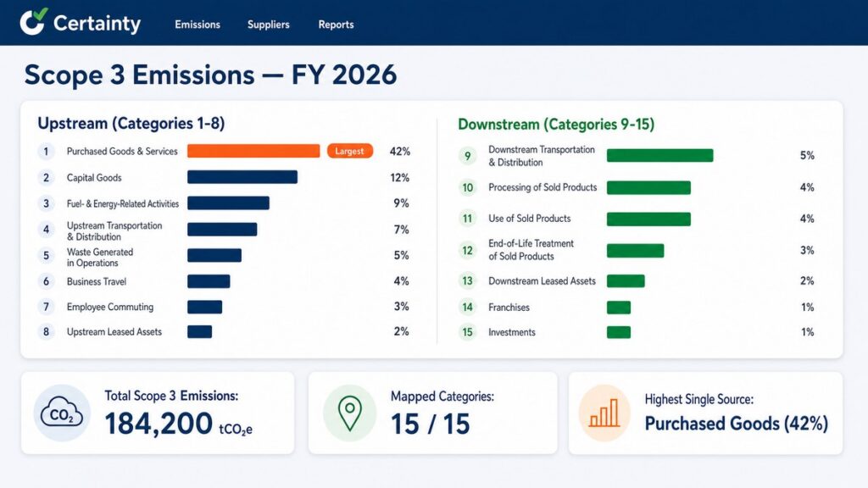Click the green category 15 badge
The image size is (868, 488).
coord(468,332)
